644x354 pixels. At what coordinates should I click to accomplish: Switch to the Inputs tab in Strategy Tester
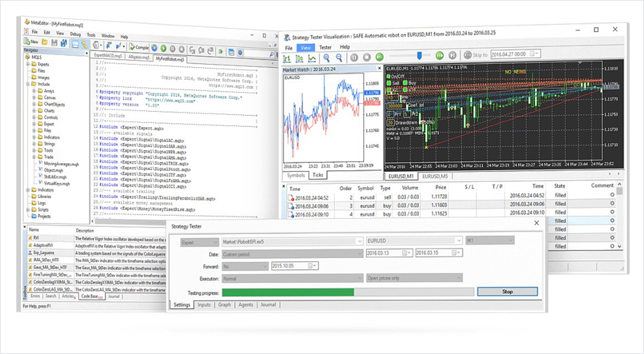tap(204, 304)
